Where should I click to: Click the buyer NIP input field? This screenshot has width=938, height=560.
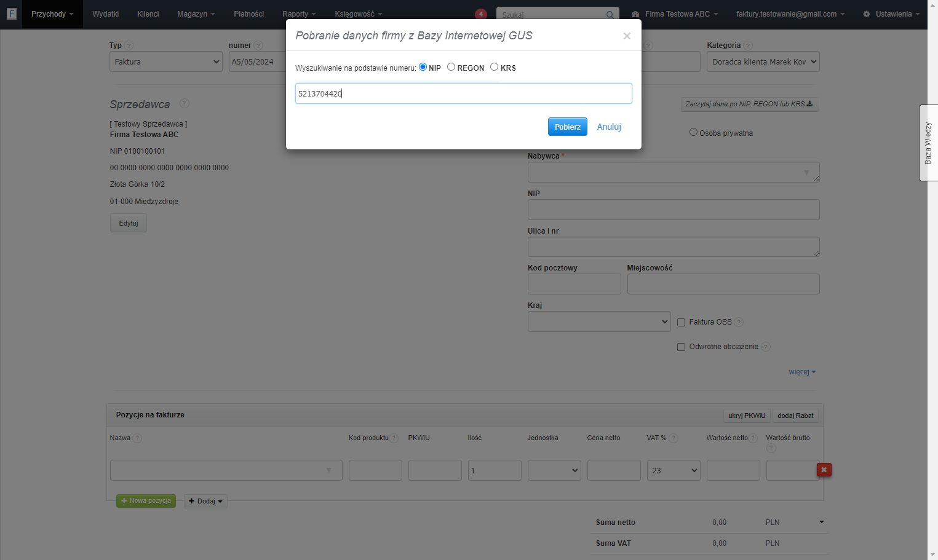tap(674, 210)
